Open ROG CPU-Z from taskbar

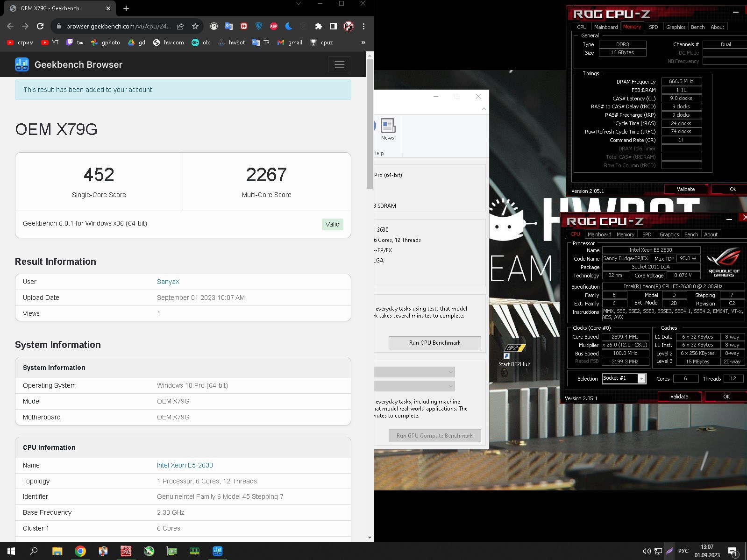pyautogui.click(x=126, y=551)
